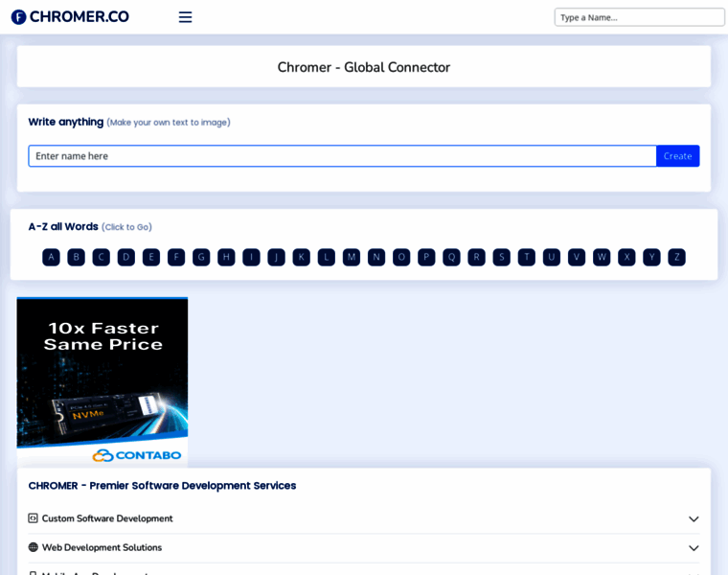The width and height of the screenshot is (728, 575).
Task: Choose letter R button
Action: point(477,257)
